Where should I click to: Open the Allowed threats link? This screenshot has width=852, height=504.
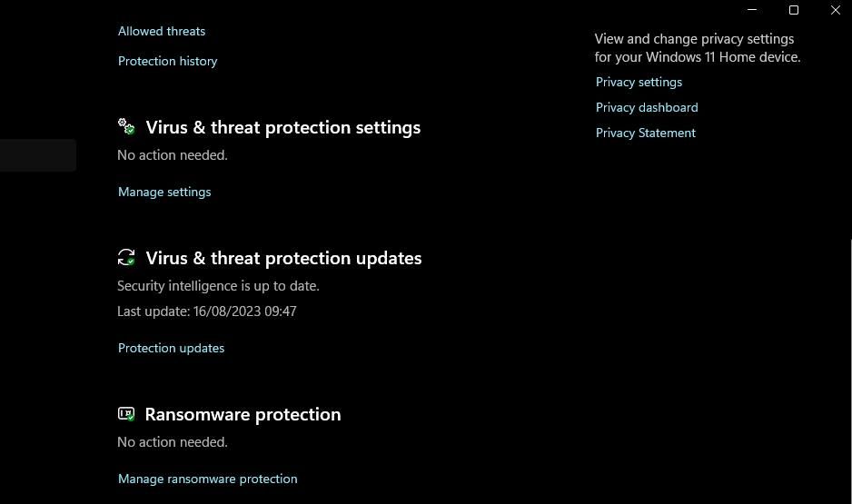[x=162, y=31]
